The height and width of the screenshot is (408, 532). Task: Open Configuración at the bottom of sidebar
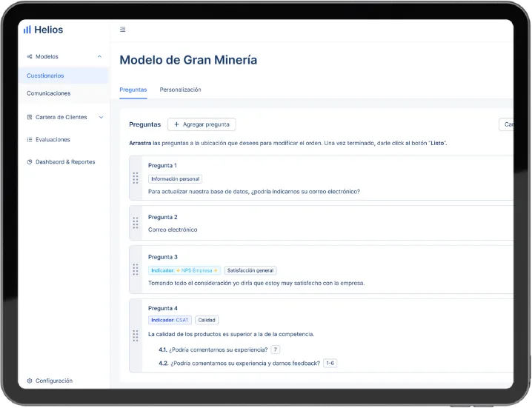coord(54,381)
